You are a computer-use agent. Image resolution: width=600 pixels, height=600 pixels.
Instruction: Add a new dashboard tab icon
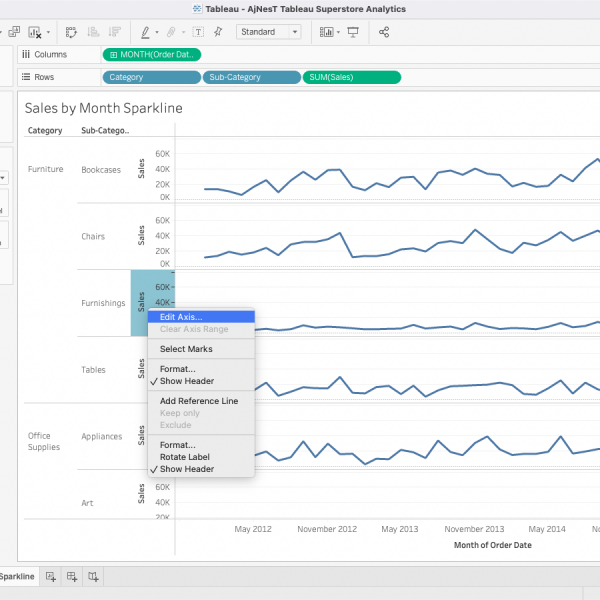coord(71,577)
